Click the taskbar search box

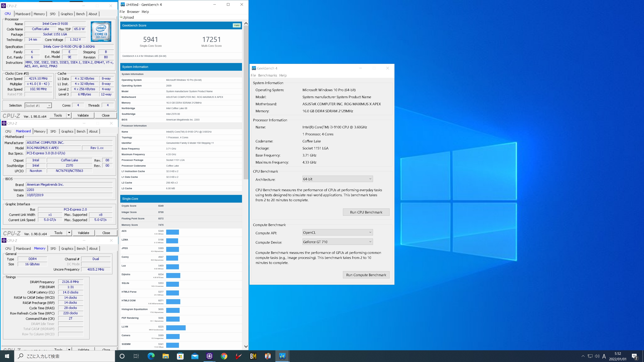(65, 356)
